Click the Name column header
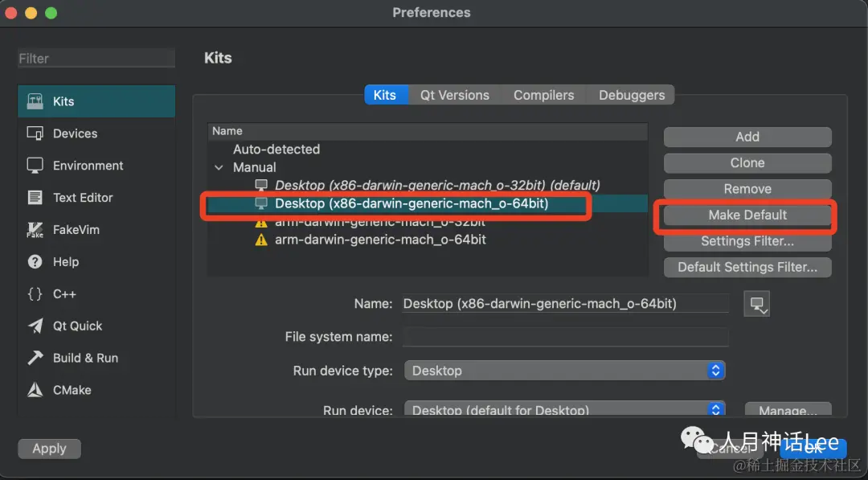This screenshot has width=868, height=480. pos(428,131)
